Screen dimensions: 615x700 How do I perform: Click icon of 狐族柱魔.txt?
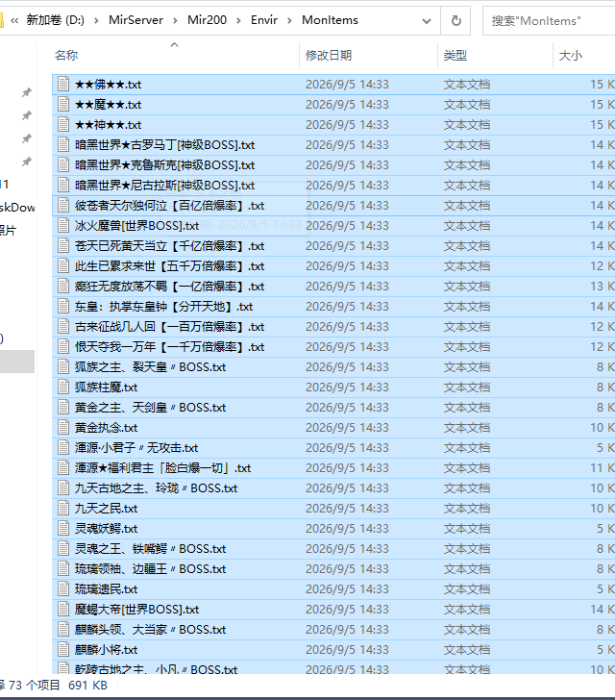63,387
